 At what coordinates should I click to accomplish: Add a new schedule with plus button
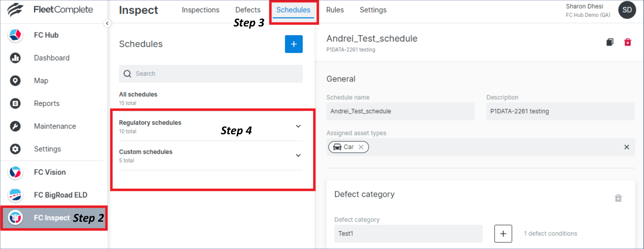point(294,44)
